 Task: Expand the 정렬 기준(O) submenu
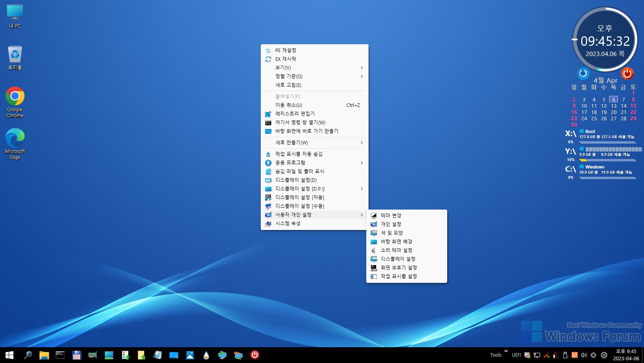(x=314, y=77)
